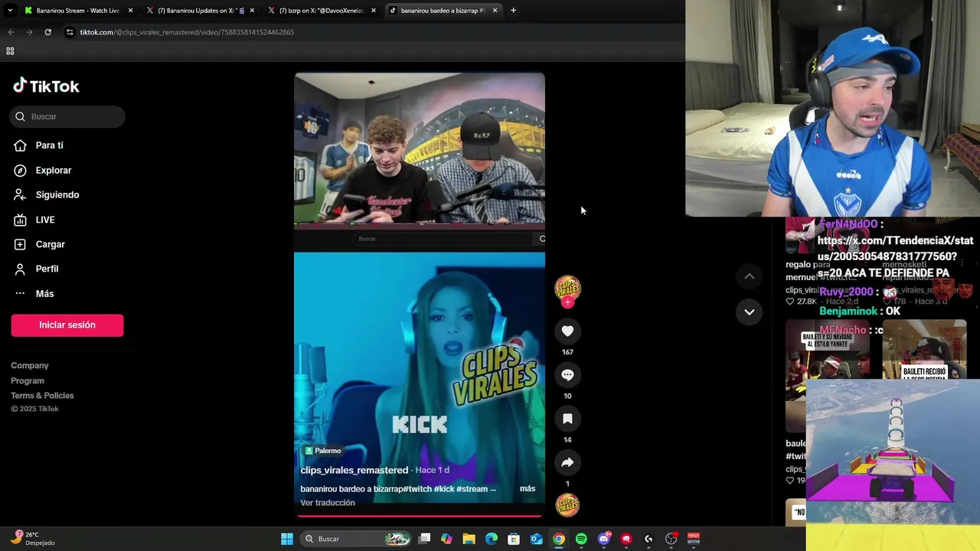Screen dimensions: 980x551
Task: Open a new browser tab
Action: (x=513, y=11)
